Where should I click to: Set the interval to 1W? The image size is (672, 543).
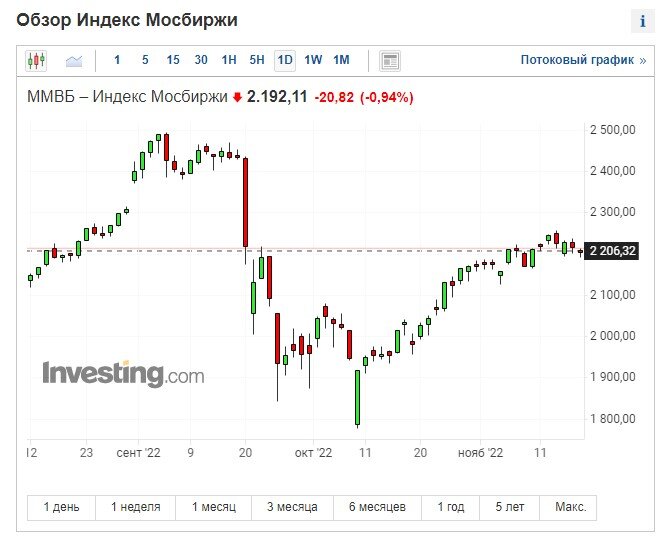point(313,60)
